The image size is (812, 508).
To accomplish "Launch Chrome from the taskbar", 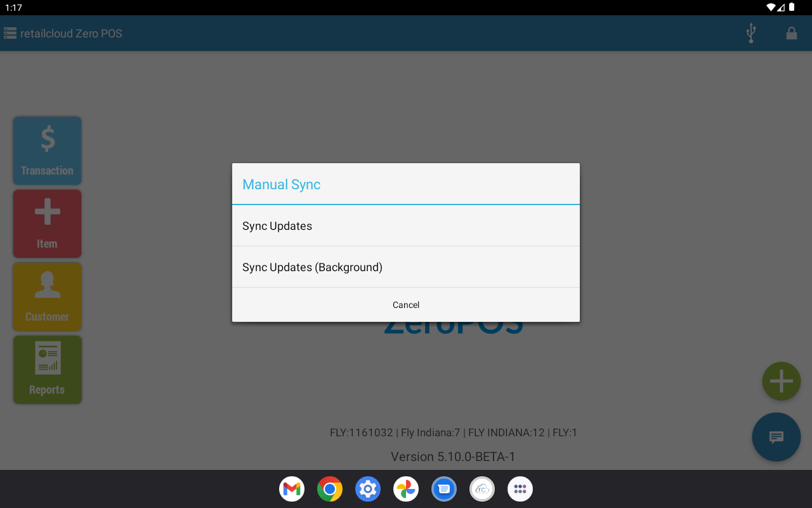I will 330,489.
